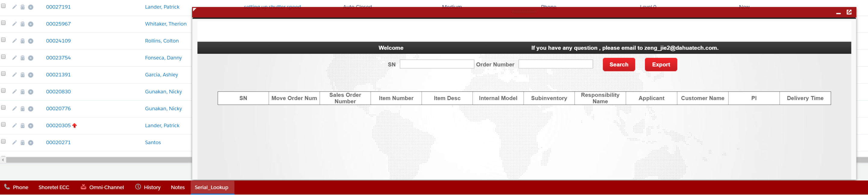Click the plus icon for case 00020271
Viewport: 868px width, 195px height.
31,142
